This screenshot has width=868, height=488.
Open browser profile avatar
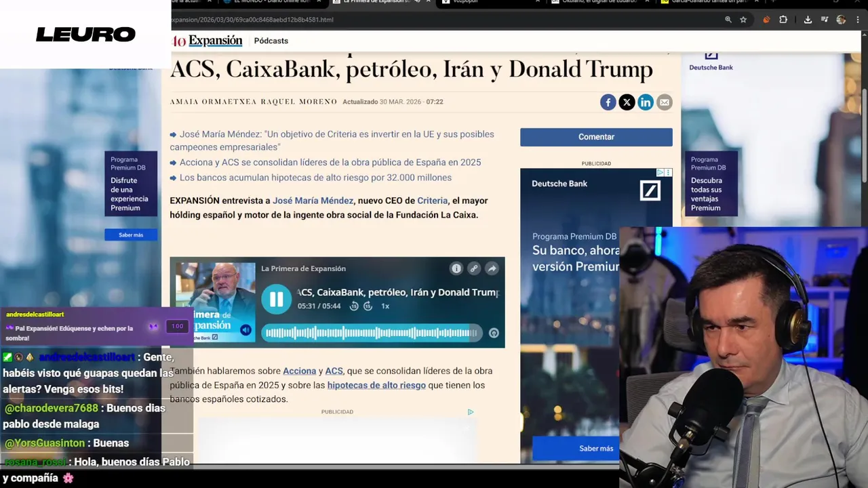[841, 20]
